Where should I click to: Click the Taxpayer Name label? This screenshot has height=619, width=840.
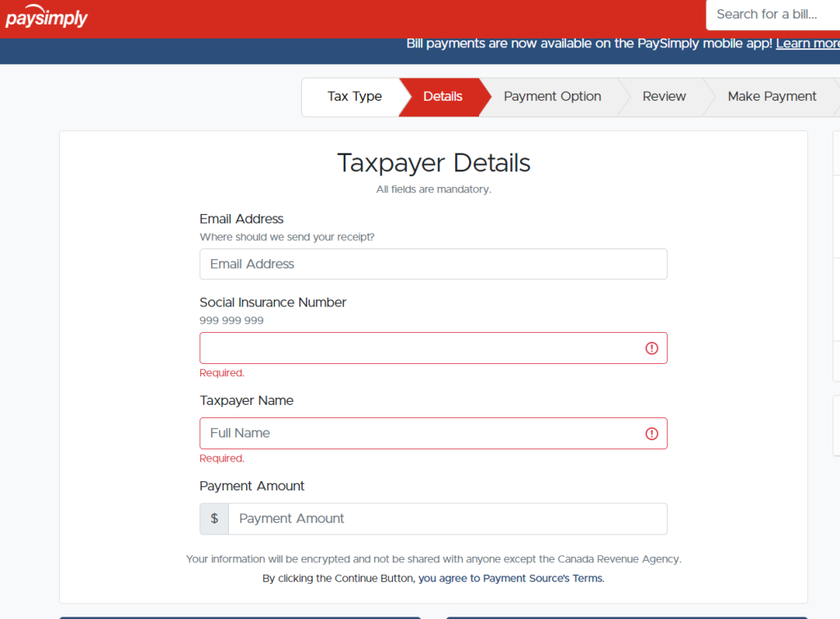pyautogui.click(x=246, y=401)
